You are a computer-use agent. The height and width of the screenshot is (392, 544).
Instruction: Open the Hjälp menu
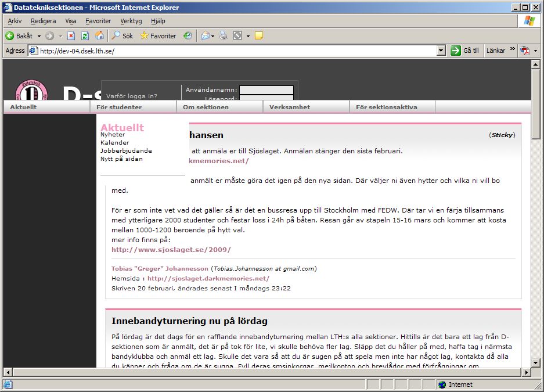[158, 21]
